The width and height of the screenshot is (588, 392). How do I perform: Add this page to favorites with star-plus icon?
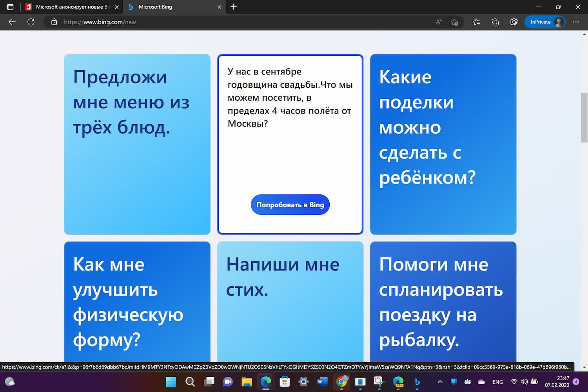tap(454, 22)
